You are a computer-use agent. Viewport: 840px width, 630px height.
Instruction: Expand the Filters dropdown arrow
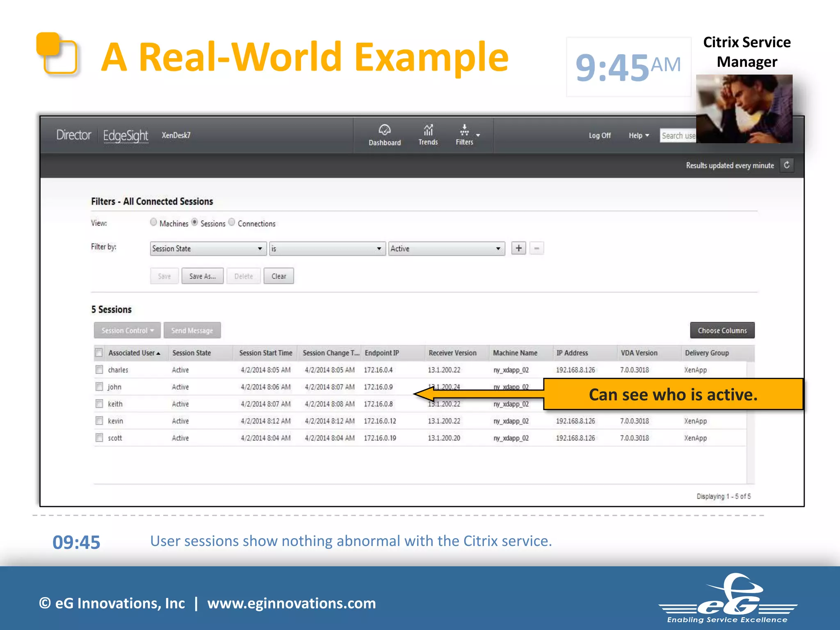(478, 135)
